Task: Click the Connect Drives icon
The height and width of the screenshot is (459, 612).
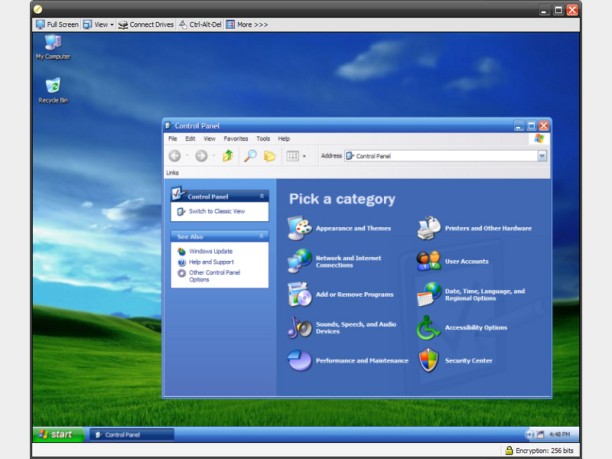Action: 123,25
